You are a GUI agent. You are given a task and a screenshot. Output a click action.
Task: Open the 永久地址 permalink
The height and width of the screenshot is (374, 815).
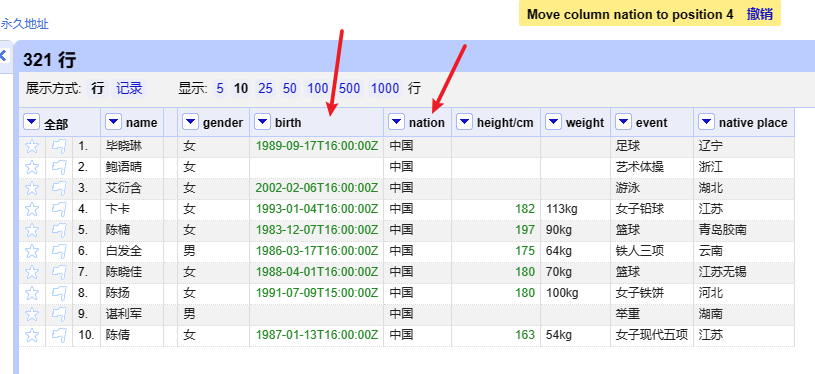24,24
